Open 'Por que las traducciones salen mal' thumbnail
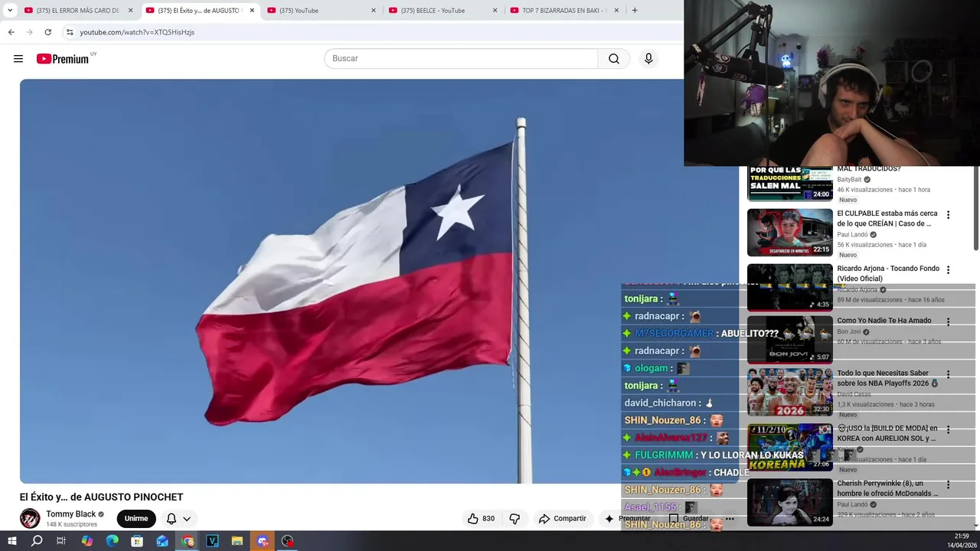980x551 pixels. pos(789,184)
